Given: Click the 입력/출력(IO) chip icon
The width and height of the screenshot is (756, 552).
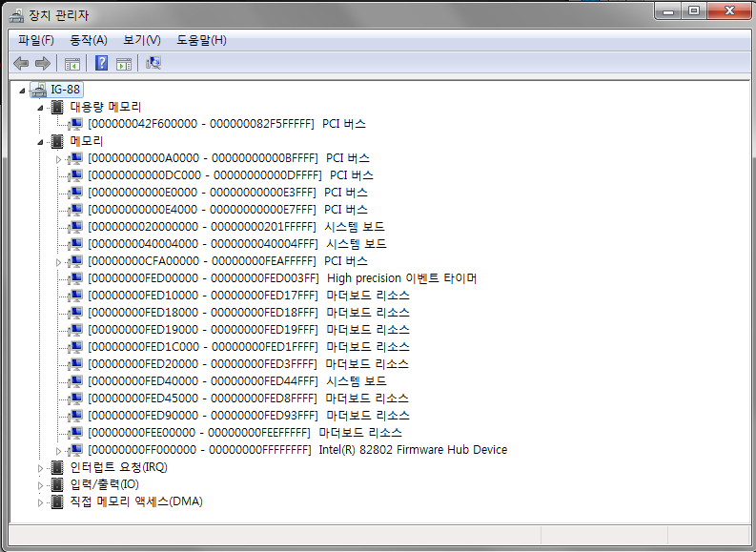Looking at the screenshot, I should [x=57, y=484].
